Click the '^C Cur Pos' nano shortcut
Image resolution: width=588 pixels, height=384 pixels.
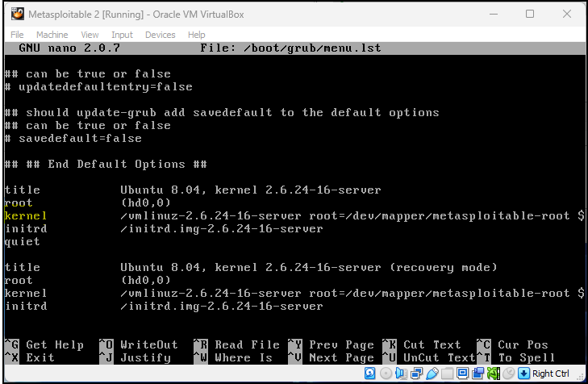point(512,344)
